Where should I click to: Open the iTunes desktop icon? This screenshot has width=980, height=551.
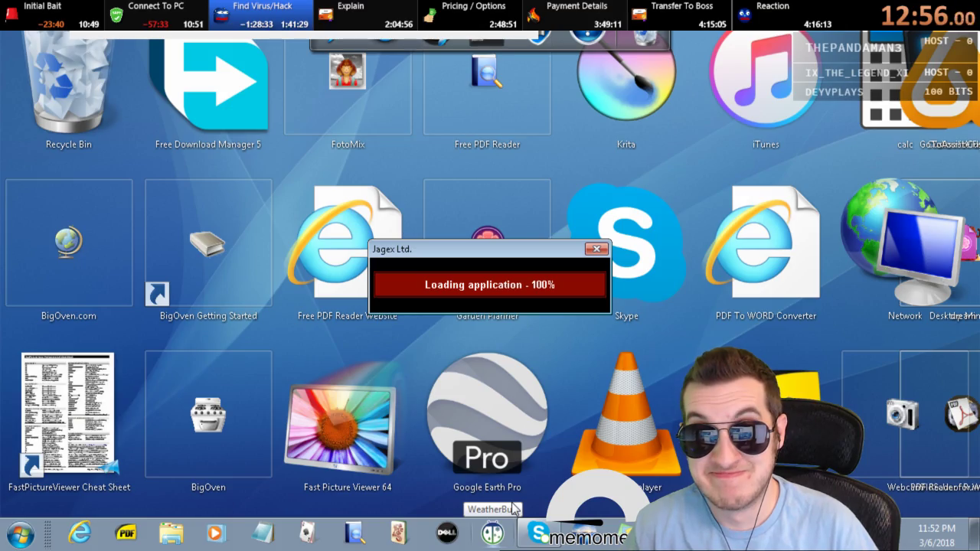[x=766, y=80]
